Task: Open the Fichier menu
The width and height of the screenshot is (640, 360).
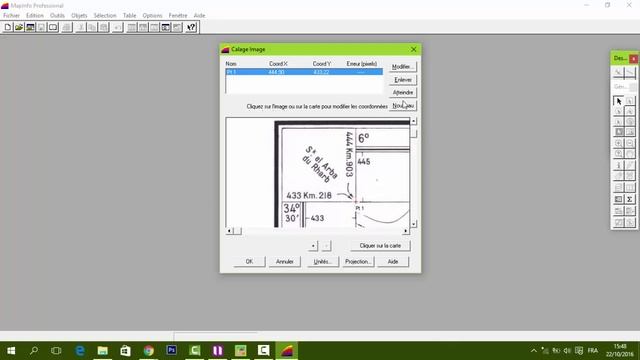Action: click(x=11, y=16)
